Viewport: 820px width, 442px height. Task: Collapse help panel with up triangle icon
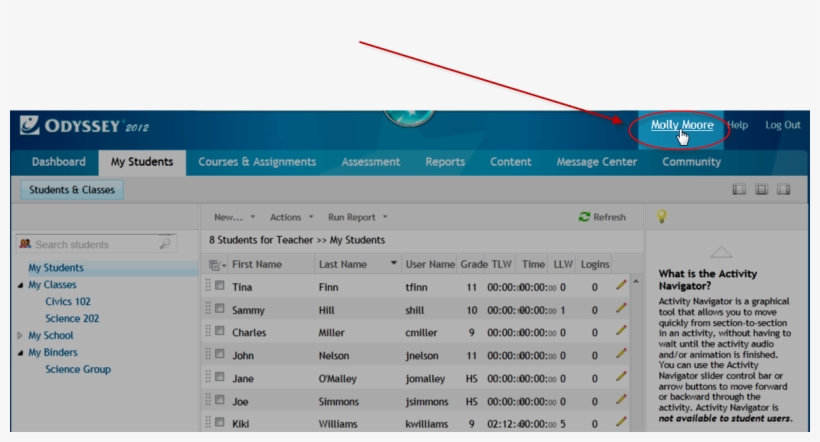[721, 253]
